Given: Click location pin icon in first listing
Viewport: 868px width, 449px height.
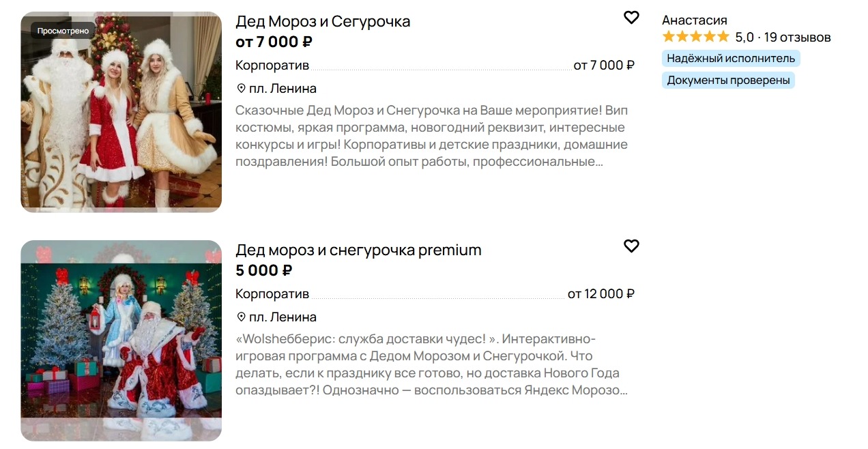Looking at the screenshot, I should pyautogui.click(x=241, y=89).
